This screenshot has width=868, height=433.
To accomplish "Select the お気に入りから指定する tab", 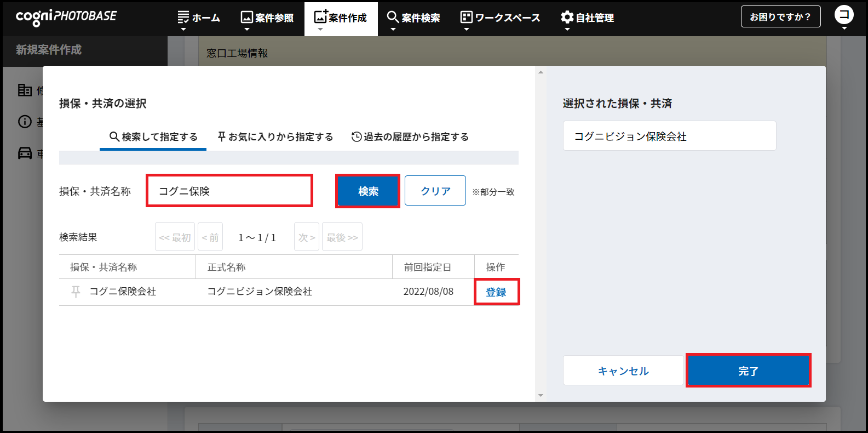I will (275, 137).
